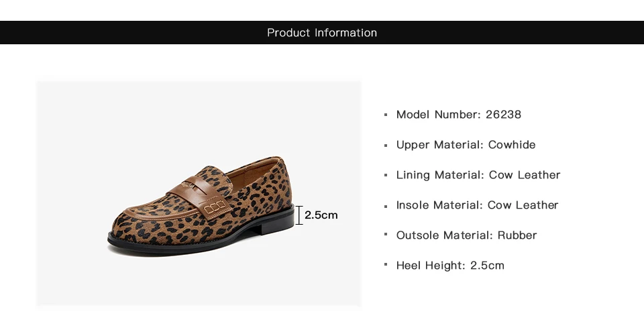Click the bullet beside Outsole Material

pyautogui.click(x=386, y=234)
